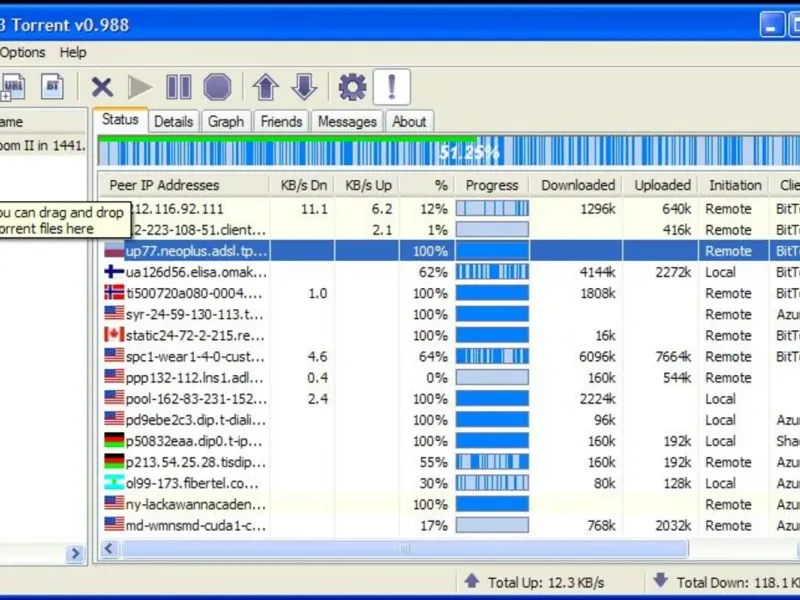
Task: Click the peer list horizontal scrollbar thumb
Action: [x=405, y=549]
